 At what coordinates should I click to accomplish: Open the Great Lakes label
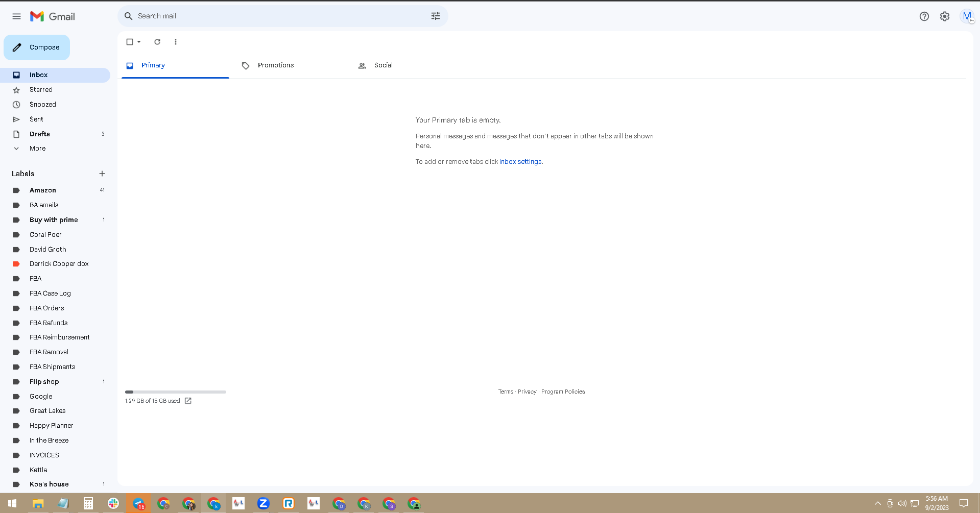55,411
